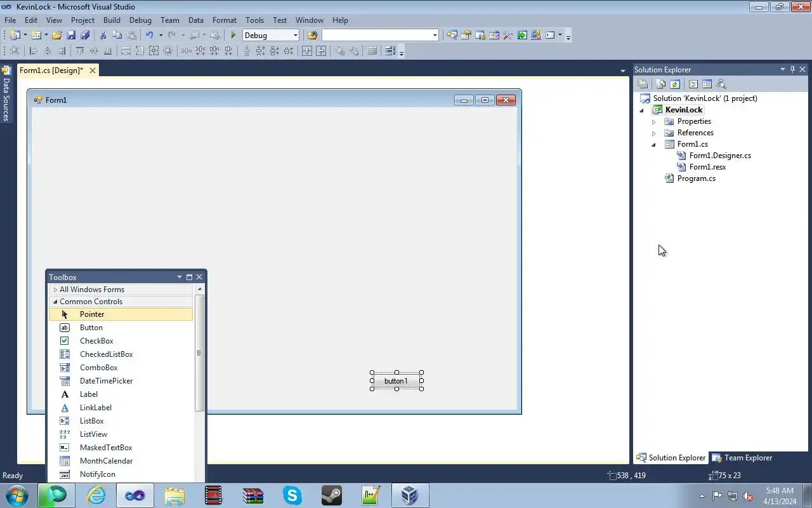
Task: Open the Debug solution configuration dropdown
Action: tap(296, 36)
